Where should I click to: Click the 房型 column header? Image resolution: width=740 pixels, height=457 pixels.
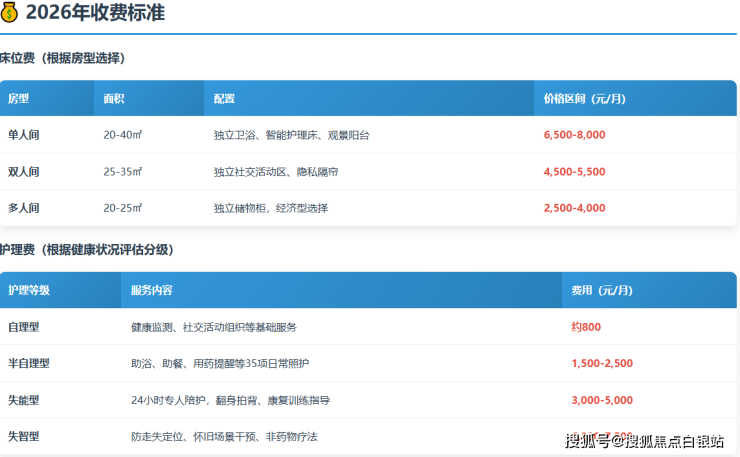pyautogui.click(x=19, y=99)
